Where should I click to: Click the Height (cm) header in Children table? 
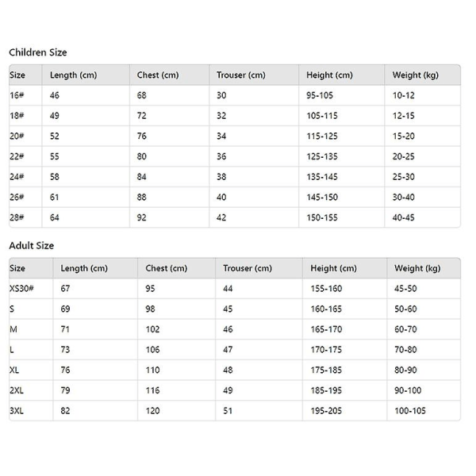[329, 75]
